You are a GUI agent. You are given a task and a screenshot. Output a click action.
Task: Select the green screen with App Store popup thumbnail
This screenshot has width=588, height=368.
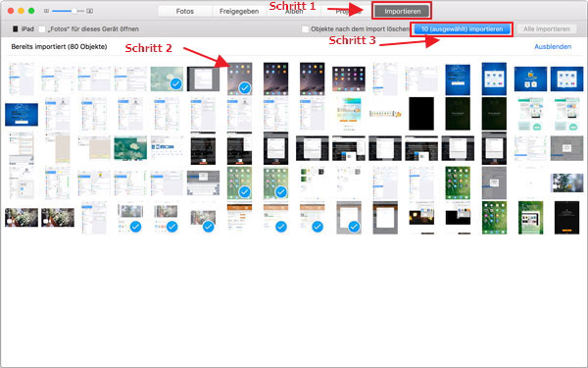pyautogui.click(x=530, y=218)
